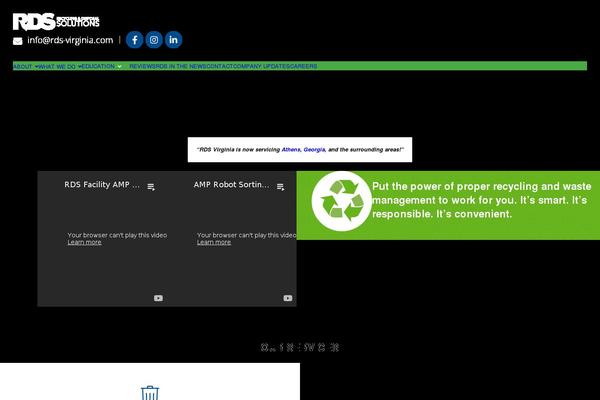The image size is (600, 400).
Task: Click the envelope email icon
Action: [x=18, y=41]
